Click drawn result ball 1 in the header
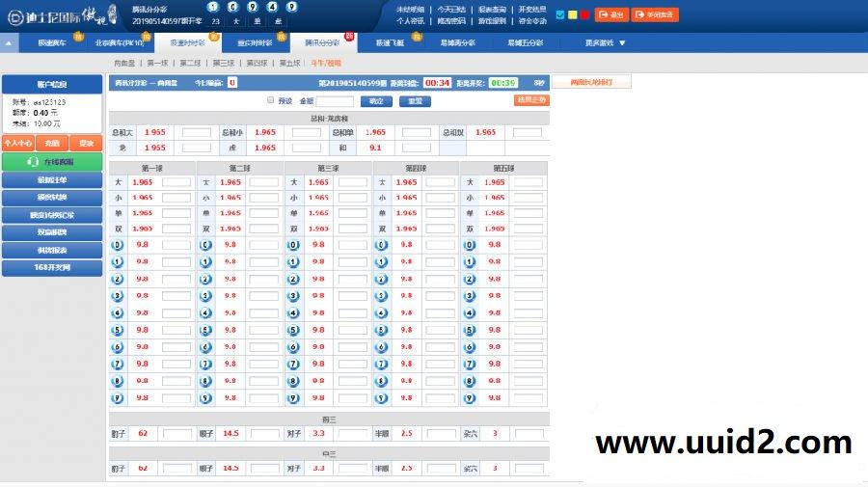This screenshot has width=868, height=487. coord(213,7)
